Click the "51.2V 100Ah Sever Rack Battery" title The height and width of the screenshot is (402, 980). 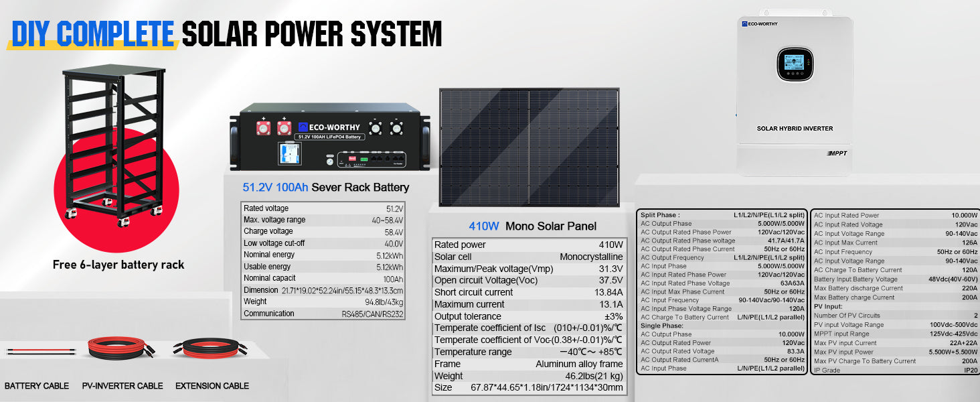tap(325, 187)
